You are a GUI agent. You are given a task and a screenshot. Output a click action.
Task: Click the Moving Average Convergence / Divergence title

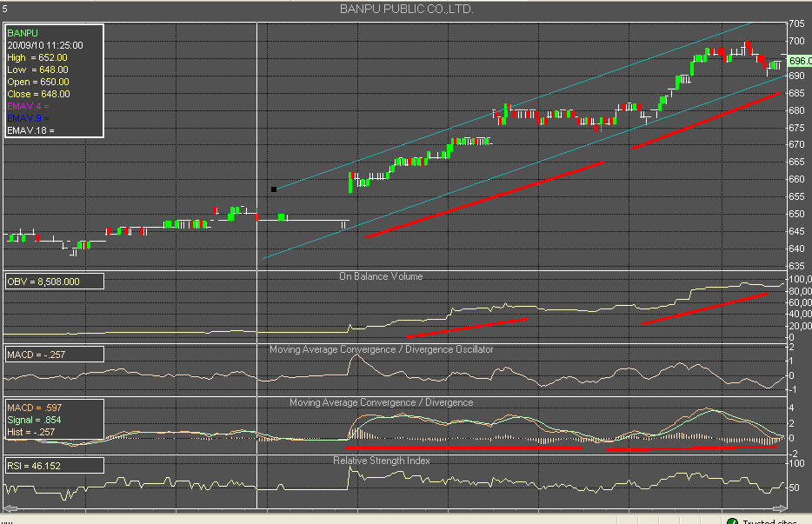pos(381,402)
